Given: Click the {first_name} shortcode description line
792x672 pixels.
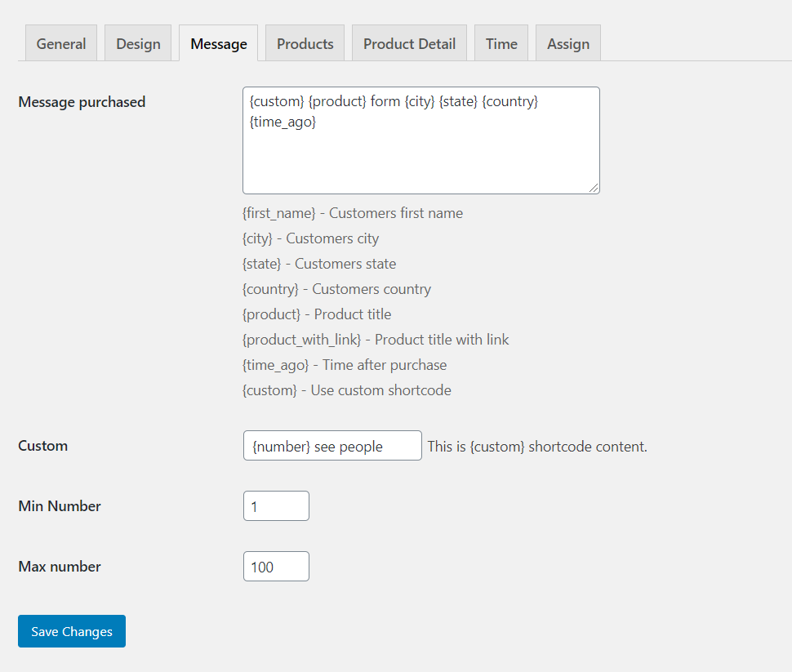Looking at the screenshot, I should tap(353, 213).
